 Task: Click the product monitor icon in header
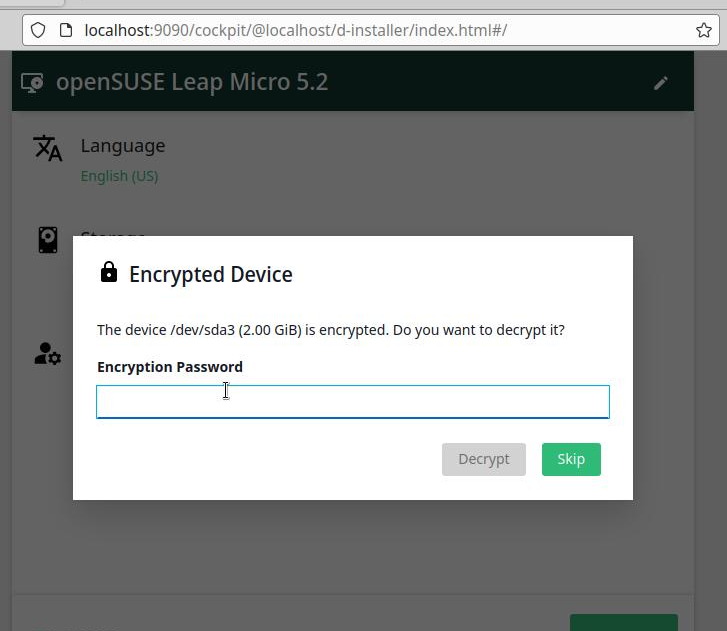(x=32, y=83)
